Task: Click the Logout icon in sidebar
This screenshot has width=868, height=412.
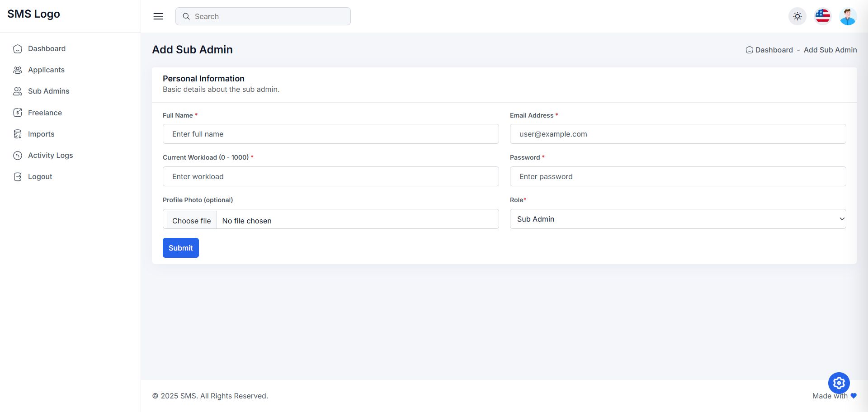Action: (18, 177)
